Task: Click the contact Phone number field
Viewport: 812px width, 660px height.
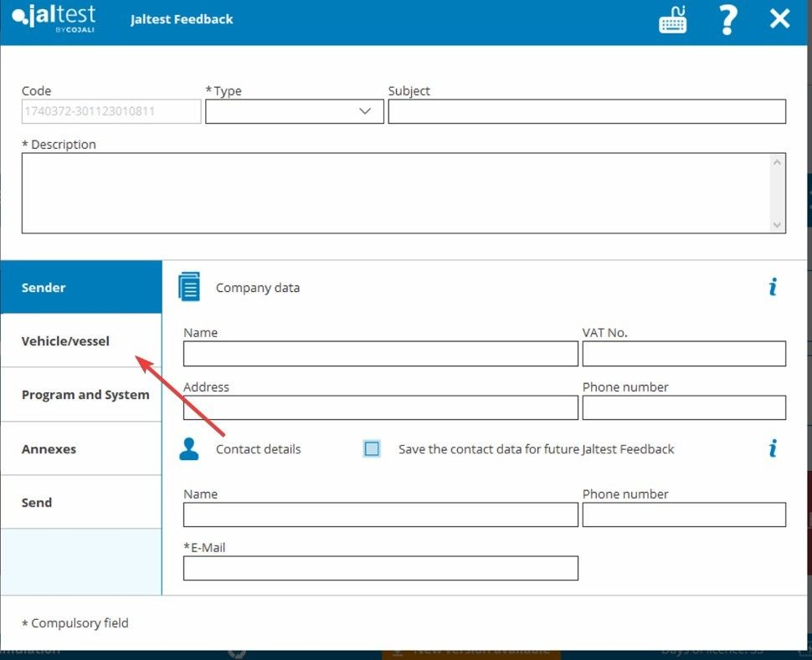Action: tap(684, 514)
